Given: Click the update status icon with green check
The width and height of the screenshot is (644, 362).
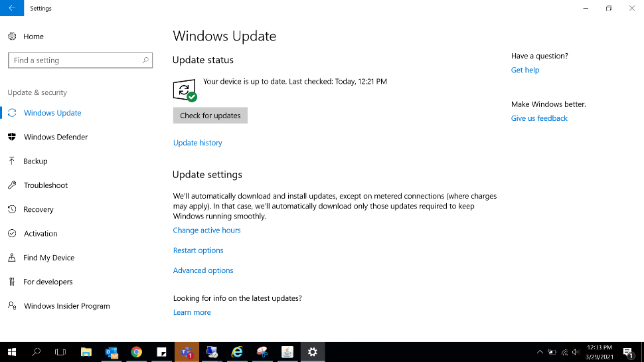Looking at the screenshot, I should pos(185,90).
